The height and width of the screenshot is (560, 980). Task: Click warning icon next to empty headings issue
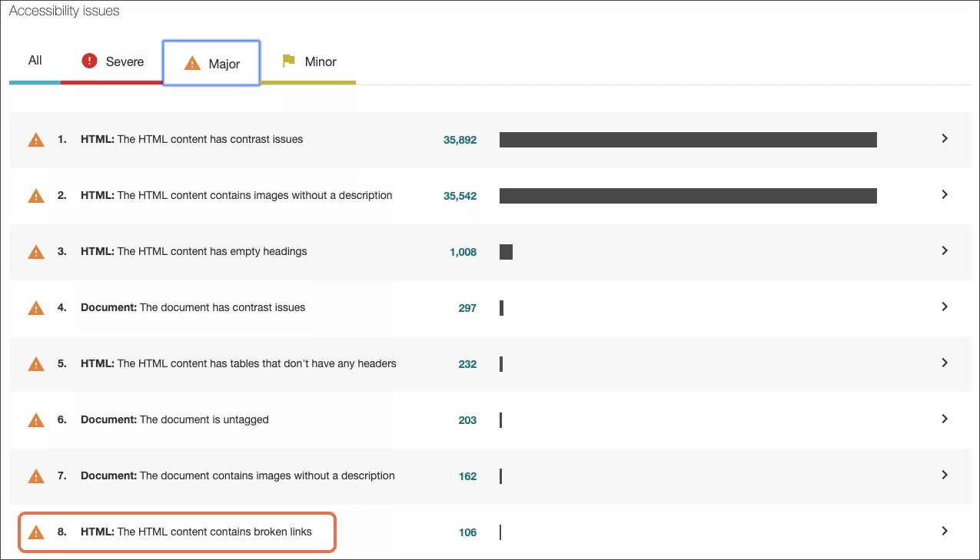pyautogui.click(x=36, y=252)
